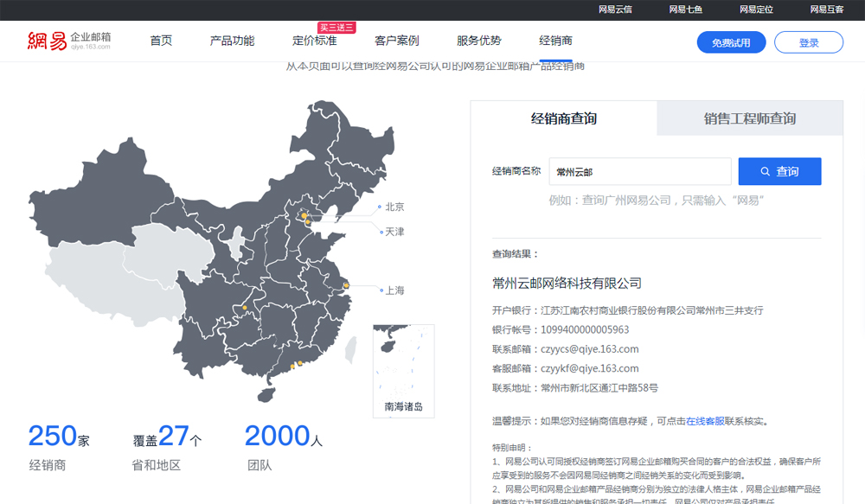This screenshot has width=865, height=504.
Task: Open the 首页 navigation item
Action: pos(161,41)
